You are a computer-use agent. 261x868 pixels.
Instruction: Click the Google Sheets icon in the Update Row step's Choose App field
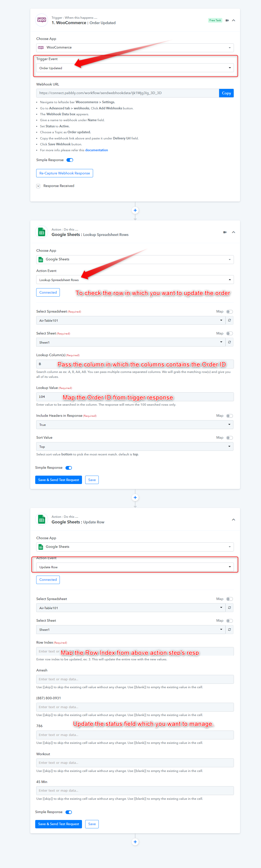coord(41,547)
